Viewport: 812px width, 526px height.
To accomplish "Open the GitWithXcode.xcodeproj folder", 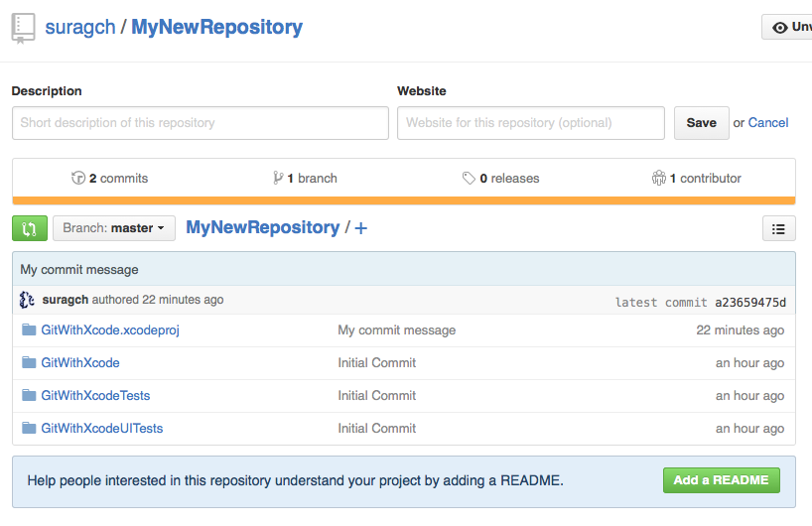I will [x=110, y=330].
